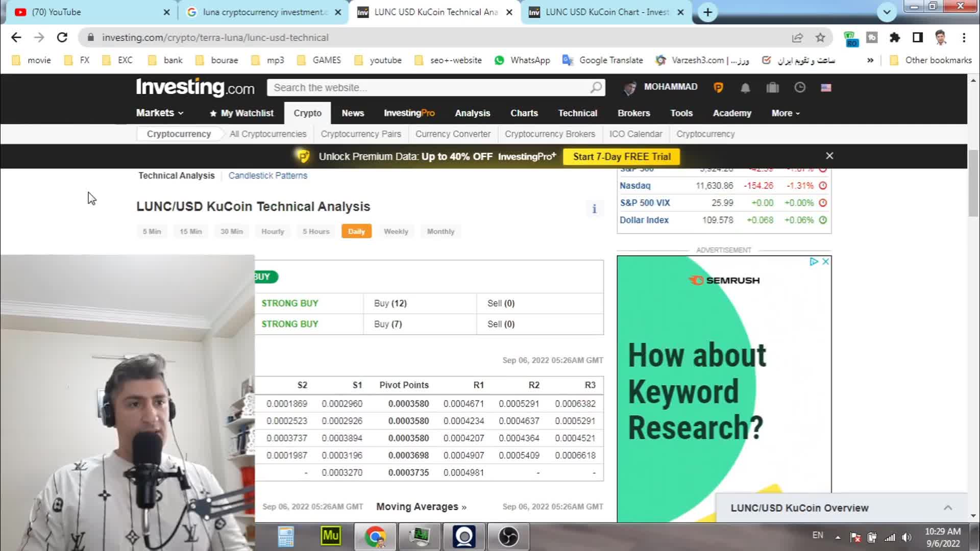Viewport: 980px width, 551px height.
Task: Click the US flag edition icon
Action: click(826, 88)
